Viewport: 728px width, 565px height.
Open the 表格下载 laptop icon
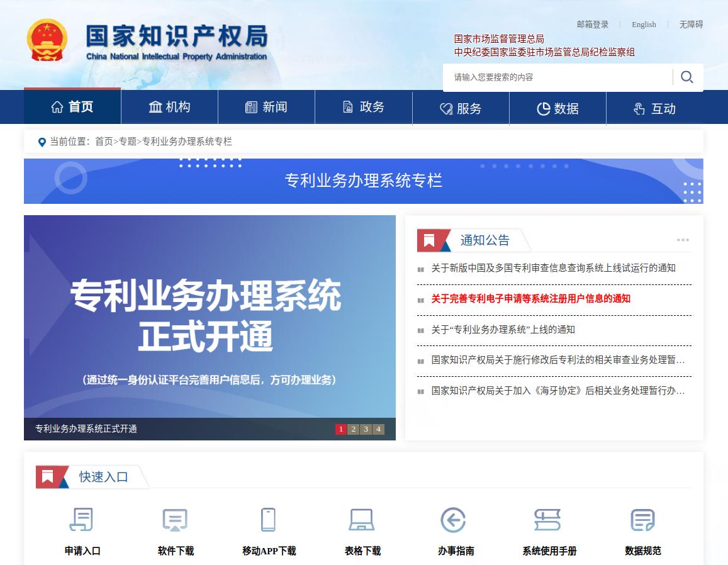[x=362, y=520]
